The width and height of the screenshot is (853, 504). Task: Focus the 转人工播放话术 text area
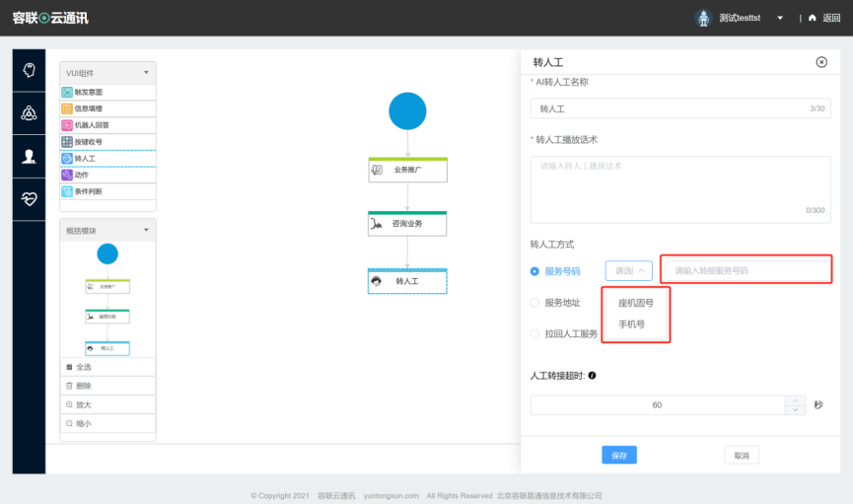[680, 190]
